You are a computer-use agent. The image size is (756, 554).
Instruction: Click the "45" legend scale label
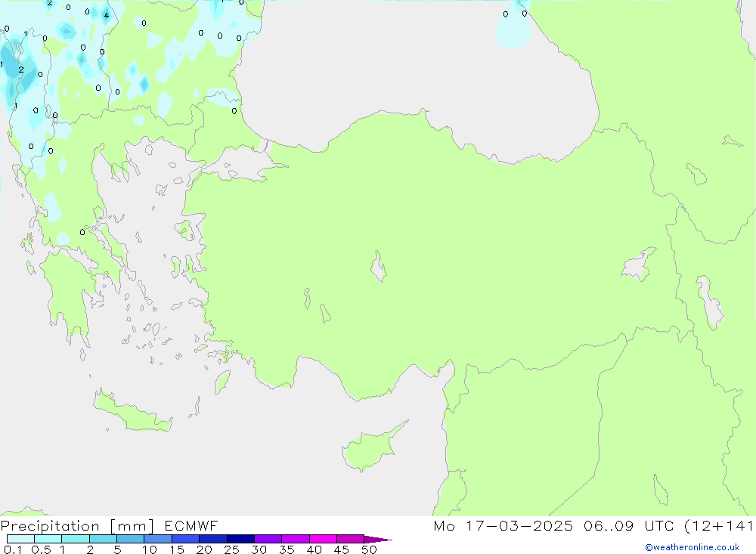click(x=342, y=549)
